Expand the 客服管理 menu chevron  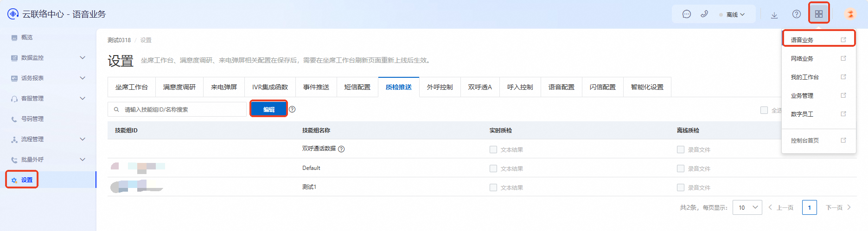83,99
